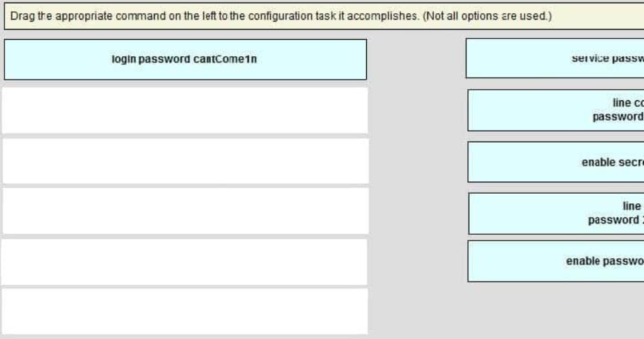The width and height of the screenshot is (644, 339).
Task: Select first empty white slot under login command
Action: tap(185, 110)
